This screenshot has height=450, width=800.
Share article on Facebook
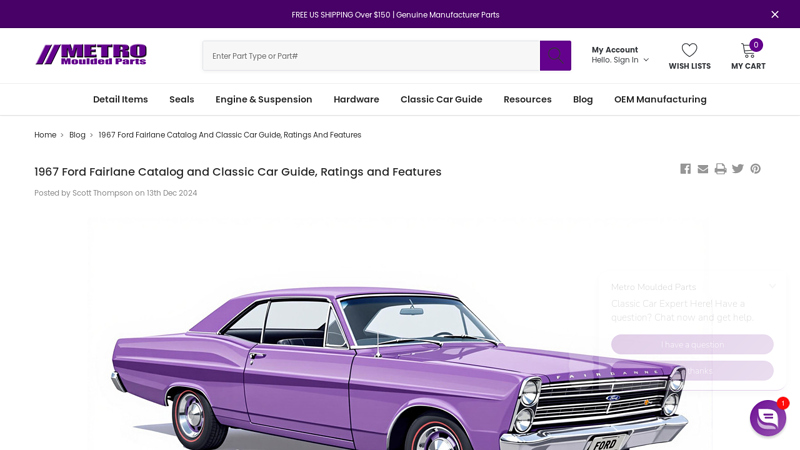click(685, 169)
